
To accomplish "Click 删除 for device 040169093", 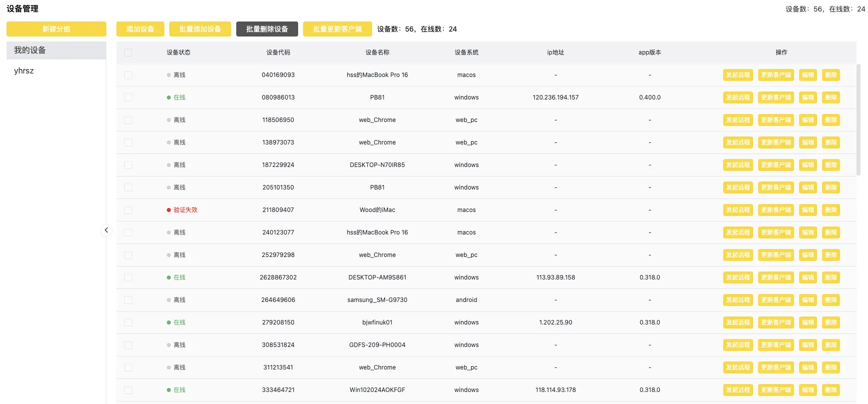I will pyautogui.click(x=831, y=75).
